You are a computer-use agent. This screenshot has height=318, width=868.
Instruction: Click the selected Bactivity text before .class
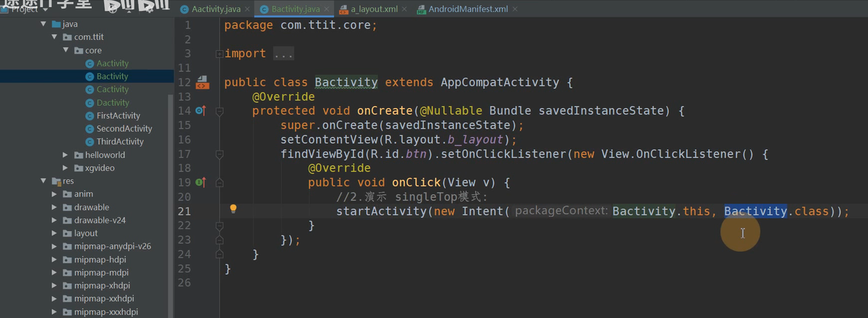coord(755,211)
